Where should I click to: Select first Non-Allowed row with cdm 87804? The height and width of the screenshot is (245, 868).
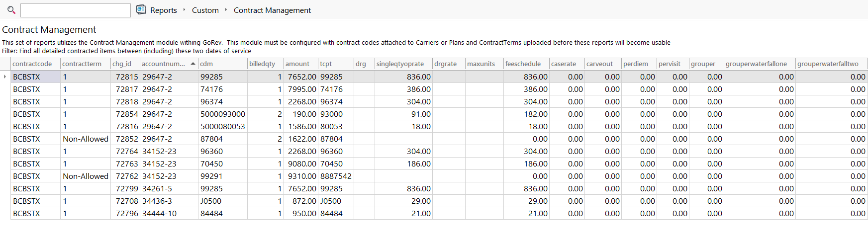(x=439, y=139)
